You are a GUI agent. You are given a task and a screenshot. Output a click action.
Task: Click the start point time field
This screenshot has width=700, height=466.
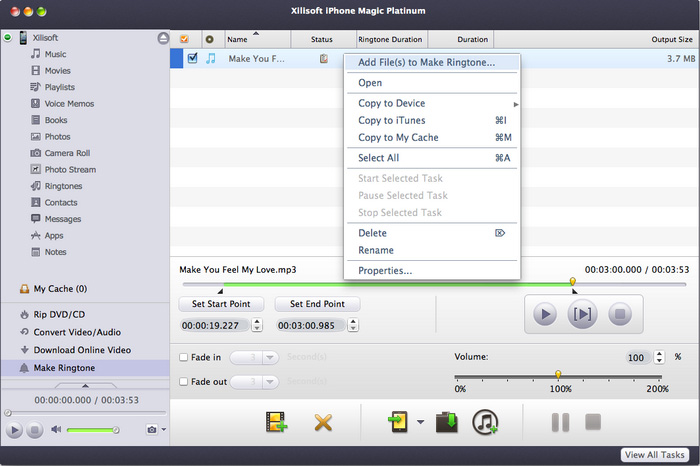215,325
